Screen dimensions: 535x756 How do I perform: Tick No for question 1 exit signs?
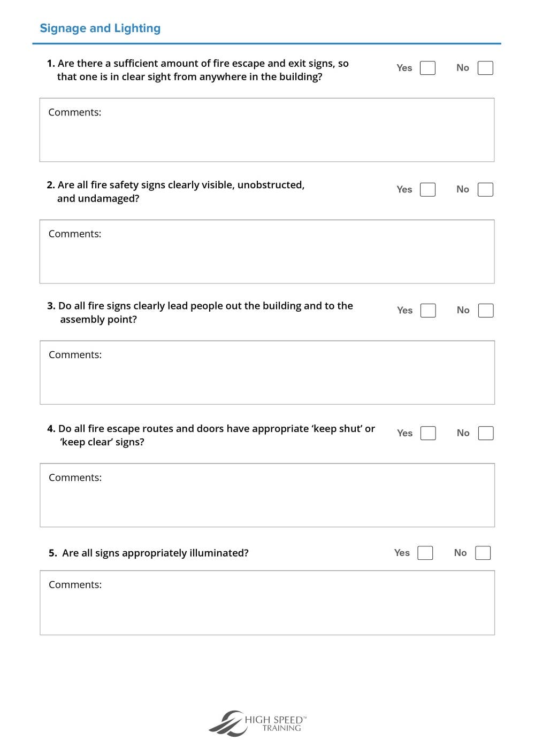click(485, 68)
